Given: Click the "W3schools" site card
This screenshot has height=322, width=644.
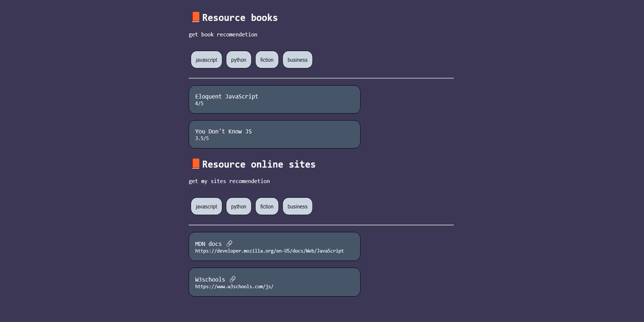Looking at the screenshot, I should (274, 282).
